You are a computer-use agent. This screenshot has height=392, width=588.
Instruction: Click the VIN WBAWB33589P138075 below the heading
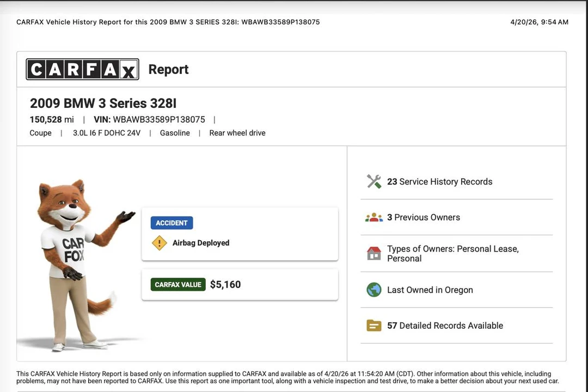click(x=149, y=120)
